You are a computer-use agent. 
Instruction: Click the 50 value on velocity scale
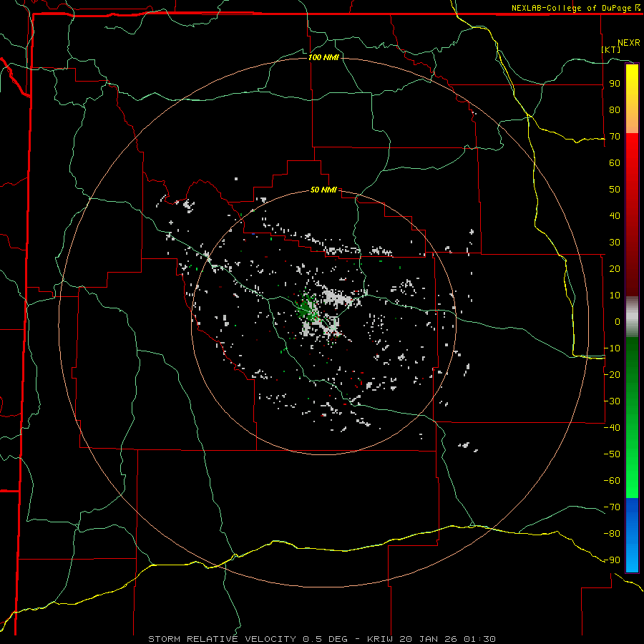tap(615, 190)
